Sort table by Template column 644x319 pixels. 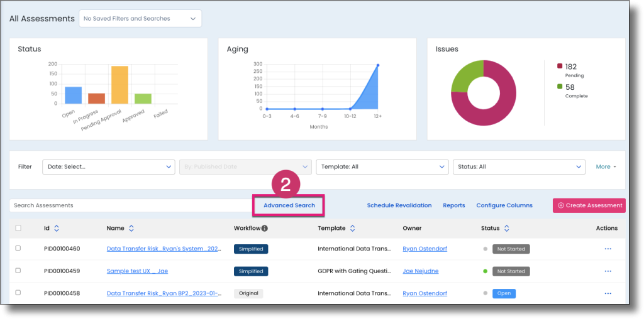pyautogui.click(x=352, y=229)
